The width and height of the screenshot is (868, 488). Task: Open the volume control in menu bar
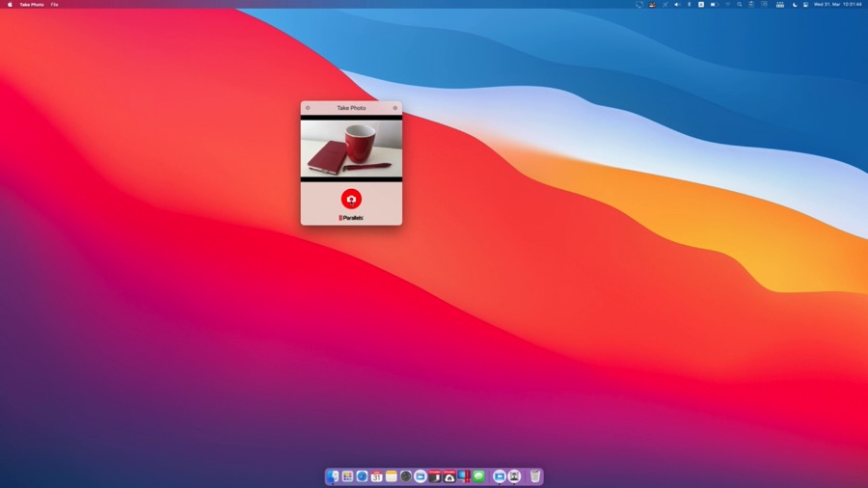tap(676, 4)
